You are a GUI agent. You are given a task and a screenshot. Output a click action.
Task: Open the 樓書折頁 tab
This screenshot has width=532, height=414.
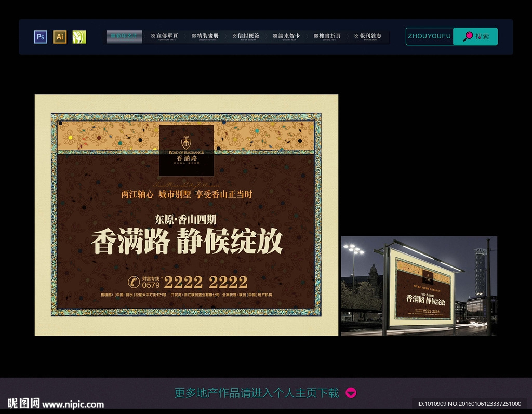327,36
